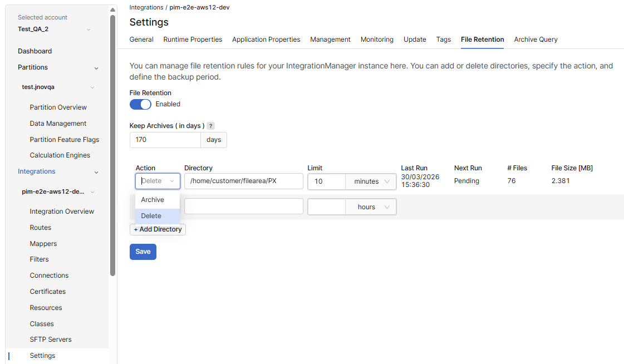
Task: Open the hours unit dropdown
Action: (x=371, y=207)
